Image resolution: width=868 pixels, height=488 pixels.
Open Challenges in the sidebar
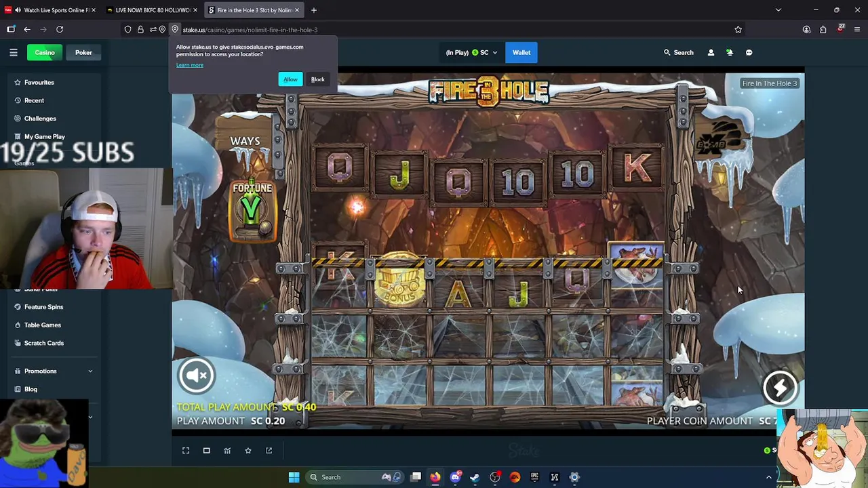point(40,119)
